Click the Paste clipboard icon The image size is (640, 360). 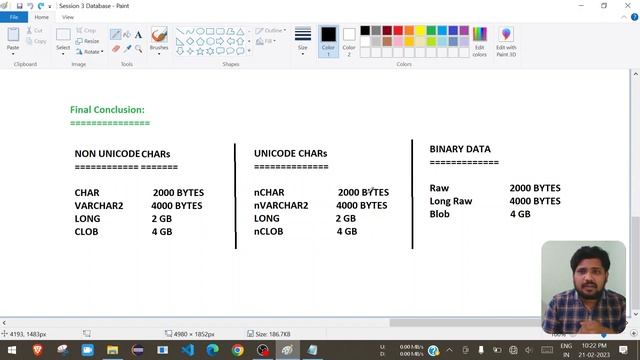[13, 35]
